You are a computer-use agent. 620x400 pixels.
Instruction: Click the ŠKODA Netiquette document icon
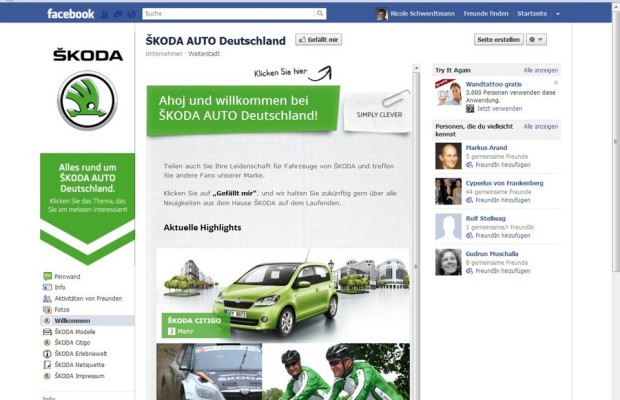47,364
